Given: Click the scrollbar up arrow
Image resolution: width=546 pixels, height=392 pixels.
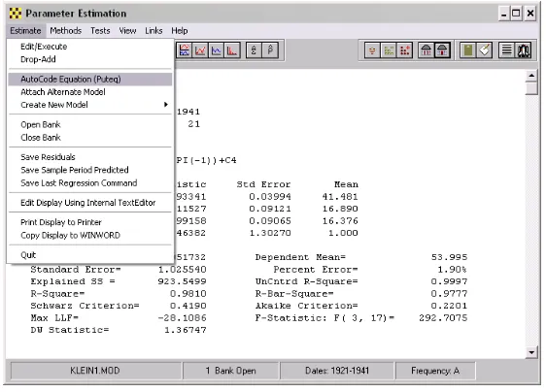Looking at the screenshot, I should tap(531, 76).
